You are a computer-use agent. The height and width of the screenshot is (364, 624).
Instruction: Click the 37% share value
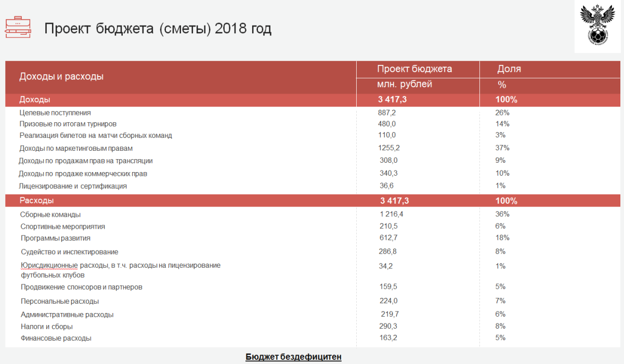pos(502,148)
